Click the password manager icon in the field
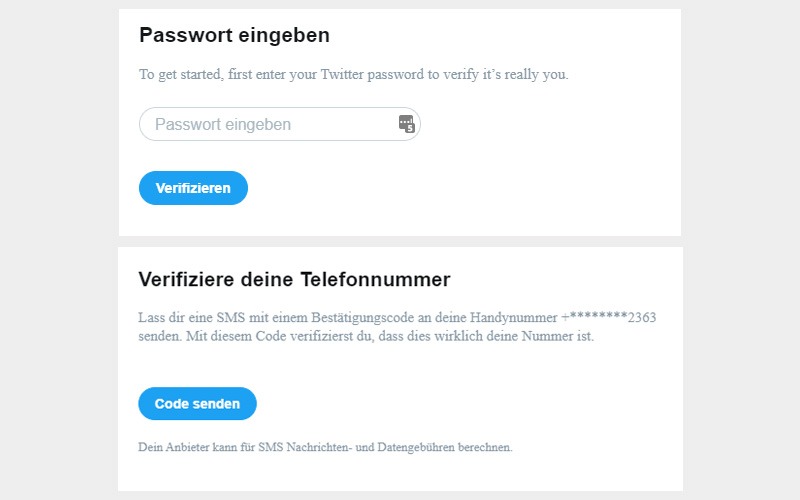 (x=407, y=124)
